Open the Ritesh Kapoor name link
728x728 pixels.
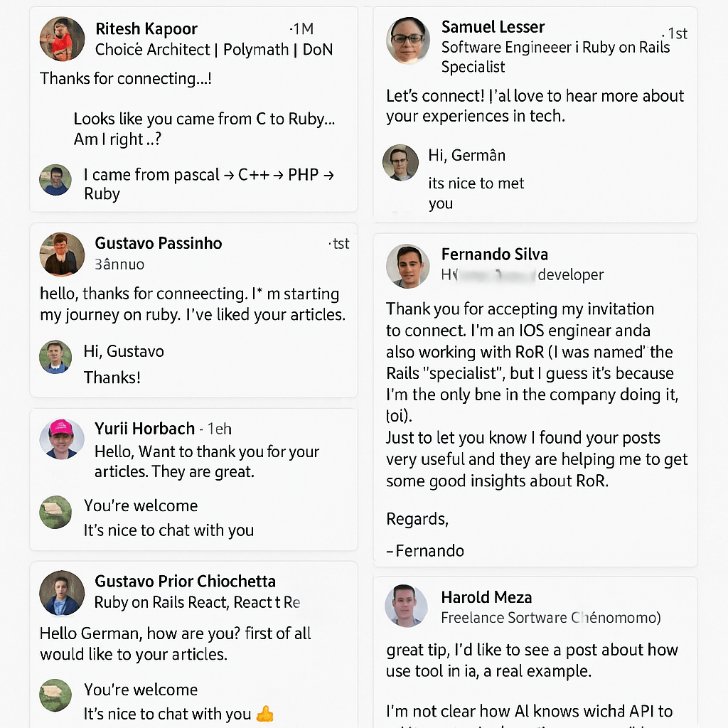[x=146, y=29]
